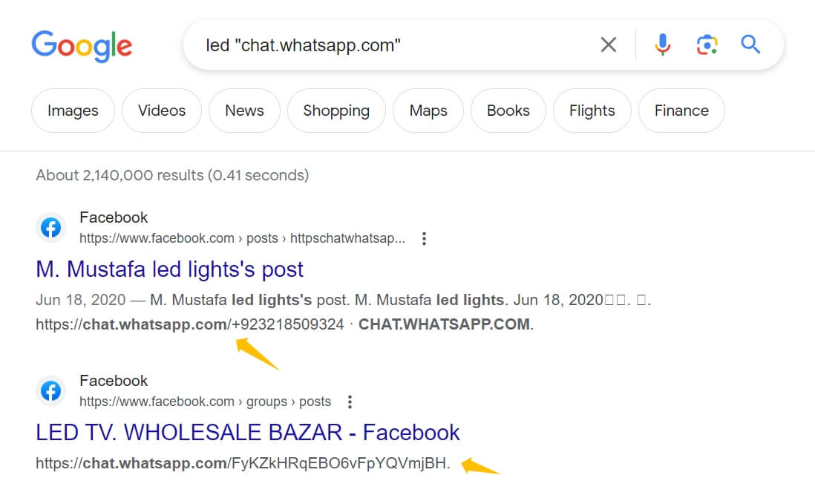Screen dimensions: 815x504
Task: Open the Finance filter
Action: tap(681, 111)
